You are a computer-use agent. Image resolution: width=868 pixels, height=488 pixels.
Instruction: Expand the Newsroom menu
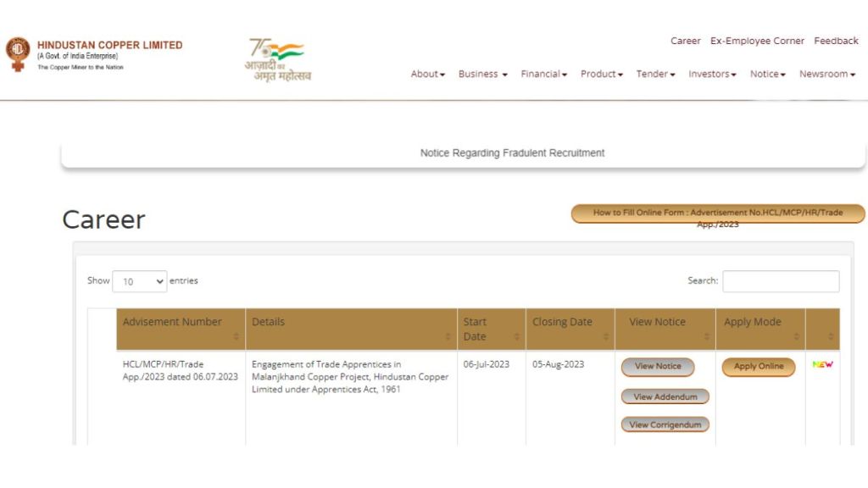click(827, 75)
